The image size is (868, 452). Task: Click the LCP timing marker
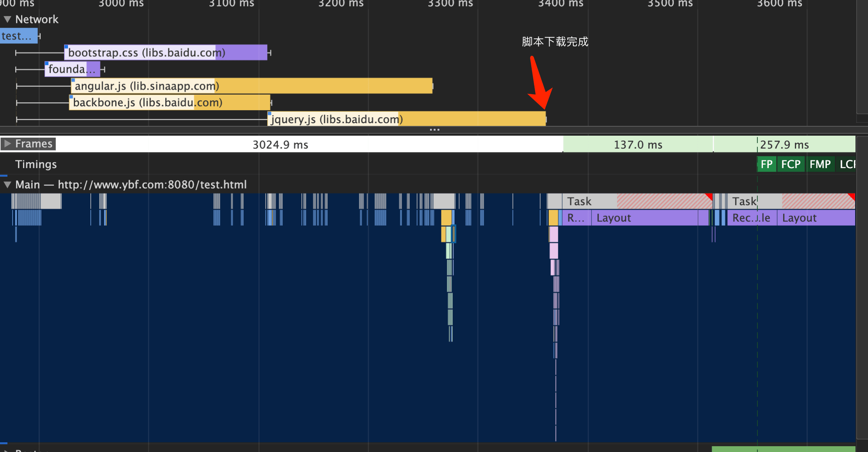pyautogui.click(x=847, y=164)
